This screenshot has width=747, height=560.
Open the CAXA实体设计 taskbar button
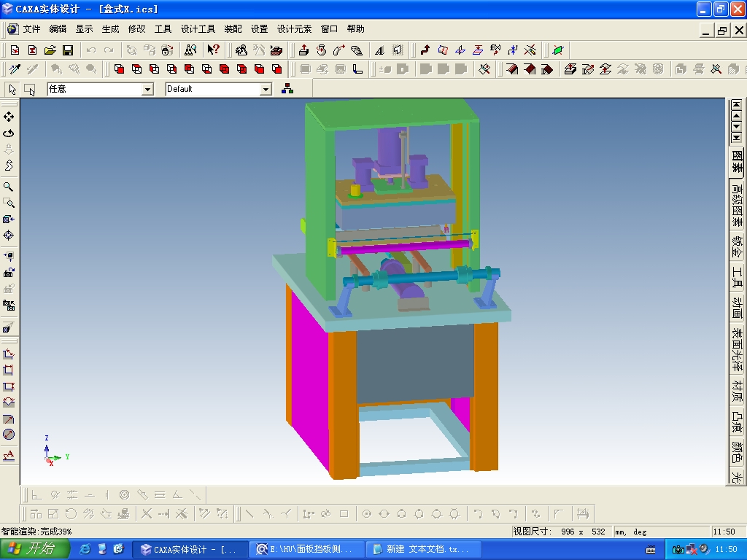point(189,550)
